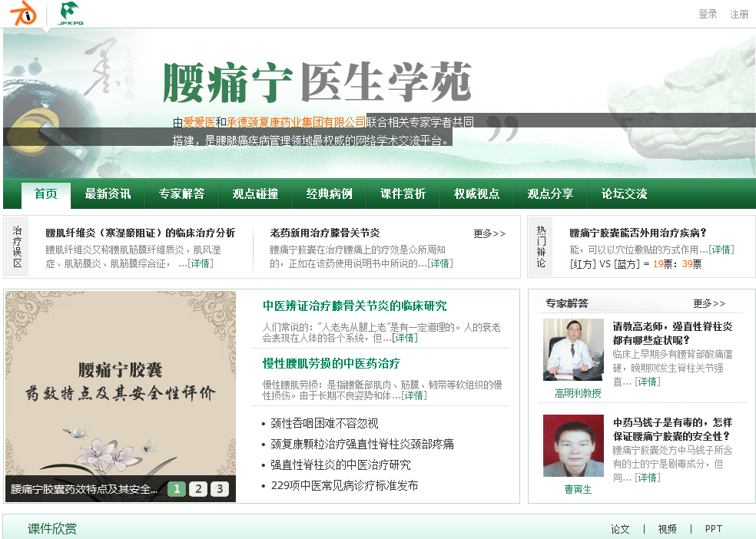Click the green JFKPG logo icon
756x539 pixels.
tap(71, 14)
